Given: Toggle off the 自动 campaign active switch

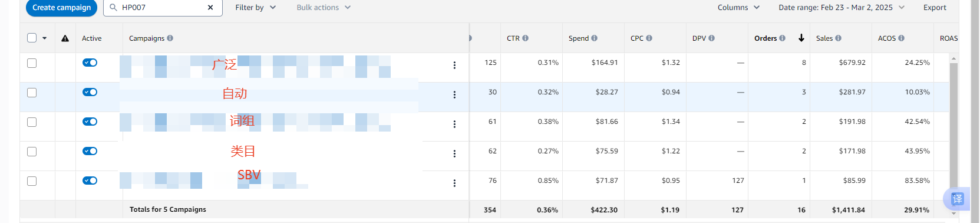Looking at the screenshot, I should [90, 92].
